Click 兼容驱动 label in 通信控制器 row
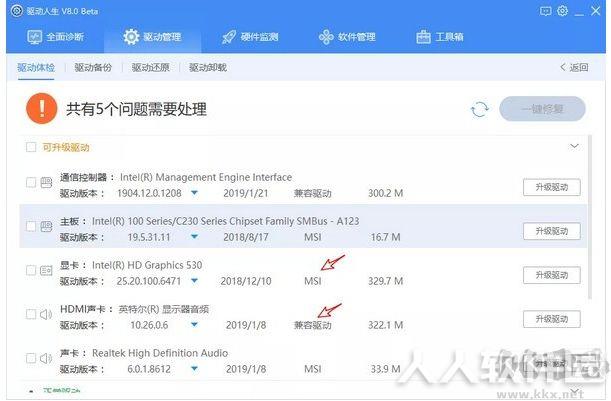Viewport: 611px width, 401px height. pyautogui.click(x=313, y=193)
